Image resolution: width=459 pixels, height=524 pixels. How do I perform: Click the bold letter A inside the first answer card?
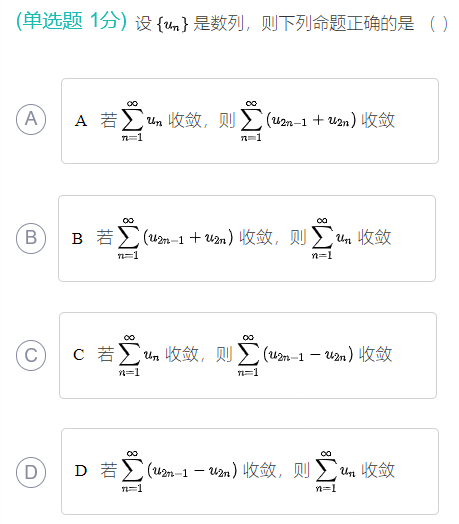click(81, 121)
